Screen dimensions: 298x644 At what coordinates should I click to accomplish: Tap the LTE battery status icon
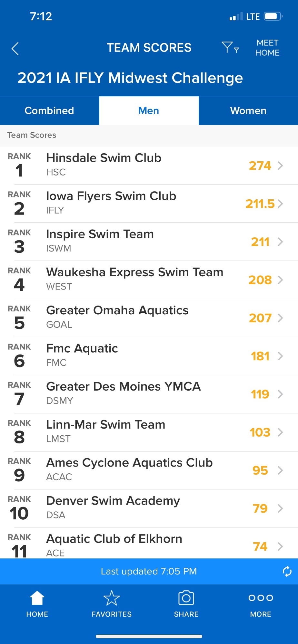pyautogui.click(x=273, y=16)
